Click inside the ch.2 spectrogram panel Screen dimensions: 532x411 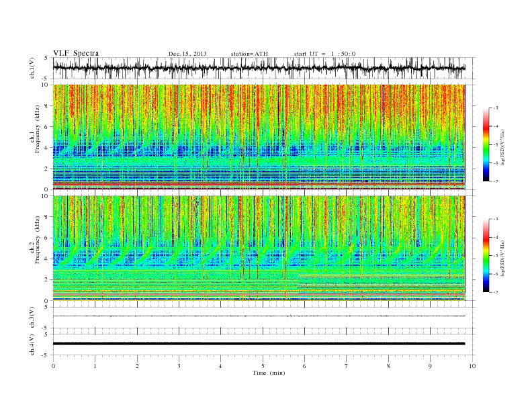(x=259, y=248)
